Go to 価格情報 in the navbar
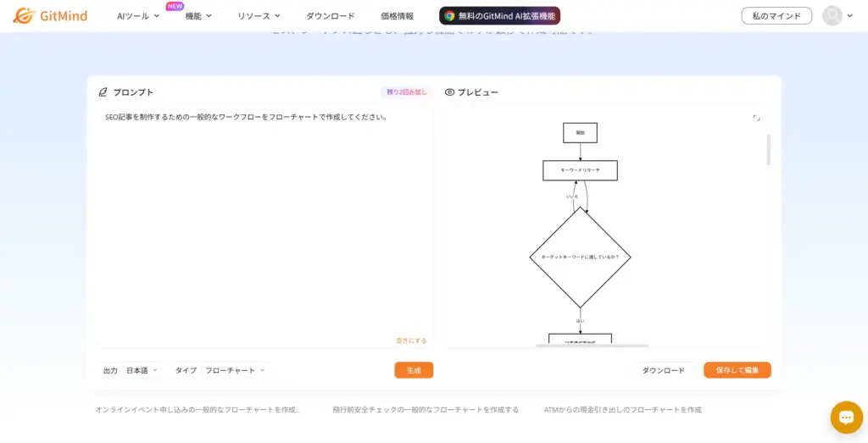 (397, 16)
